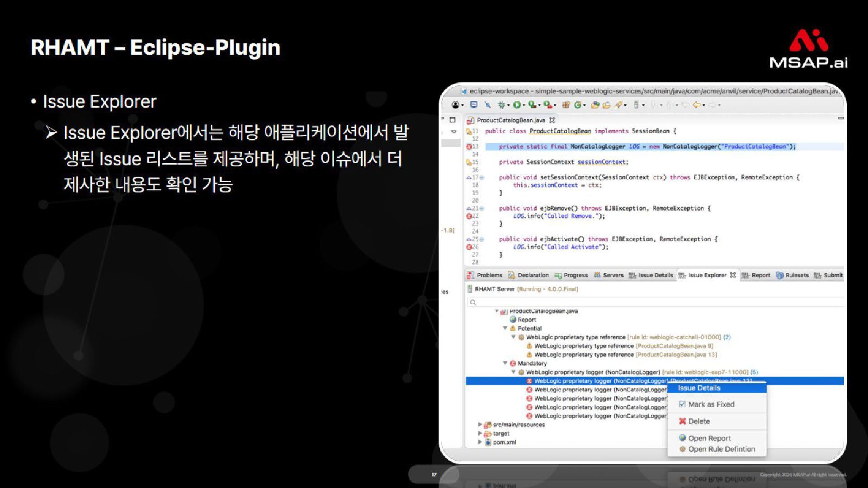Click the Run Last Tool coverage icon
This screenshot has height=488, width=868.
(x=532, y=105)
